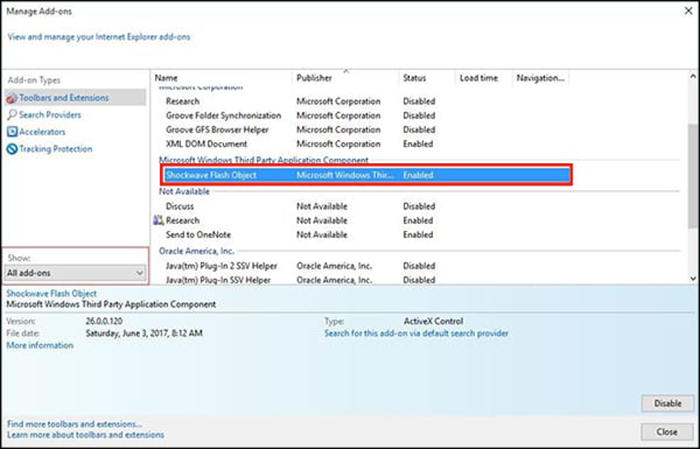Open the More information link
The width and height of the screenshot is (700, 449).
click(40, 345)
